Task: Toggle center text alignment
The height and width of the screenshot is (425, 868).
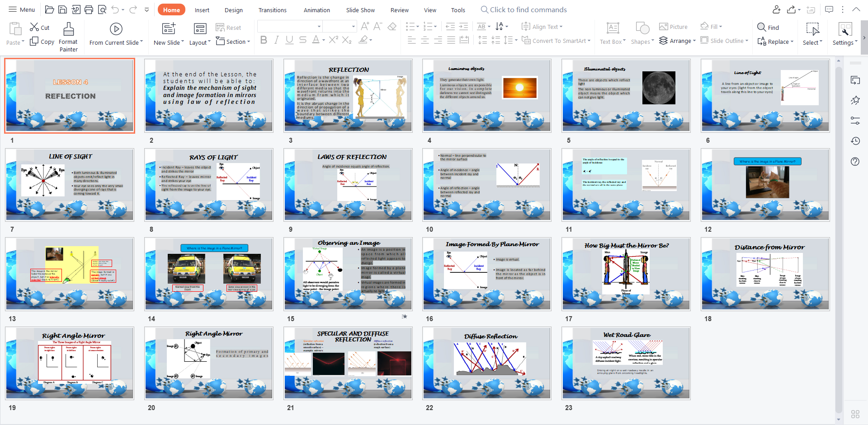Action: tap(425, 40)
